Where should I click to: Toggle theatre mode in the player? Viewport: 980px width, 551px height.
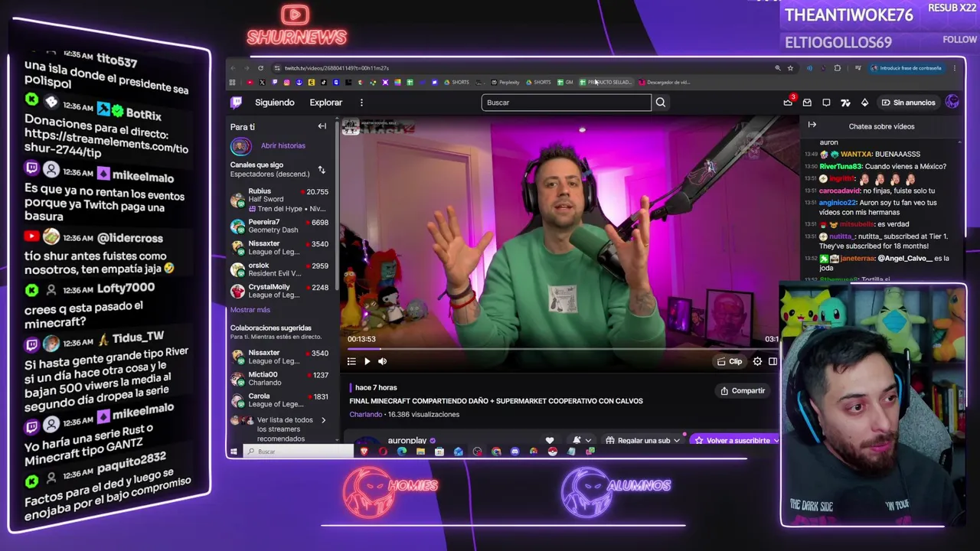pyautogui.click(x=773, y=361)
